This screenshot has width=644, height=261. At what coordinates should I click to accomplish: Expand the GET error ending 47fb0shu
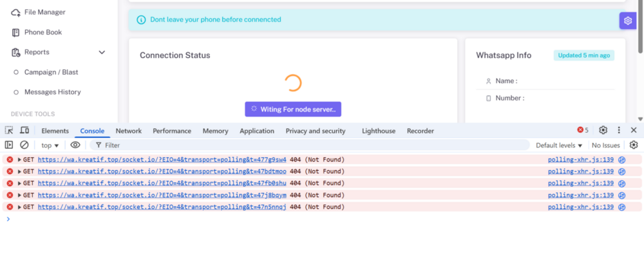point(19,183)
